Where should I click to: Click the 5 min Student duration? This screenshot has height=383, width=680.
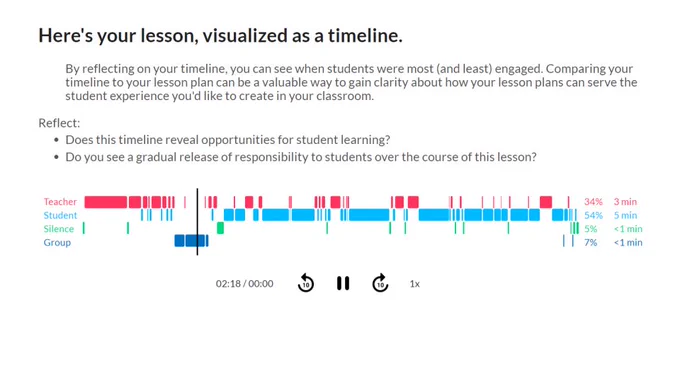pyautogui.click(x=625, y=215)
